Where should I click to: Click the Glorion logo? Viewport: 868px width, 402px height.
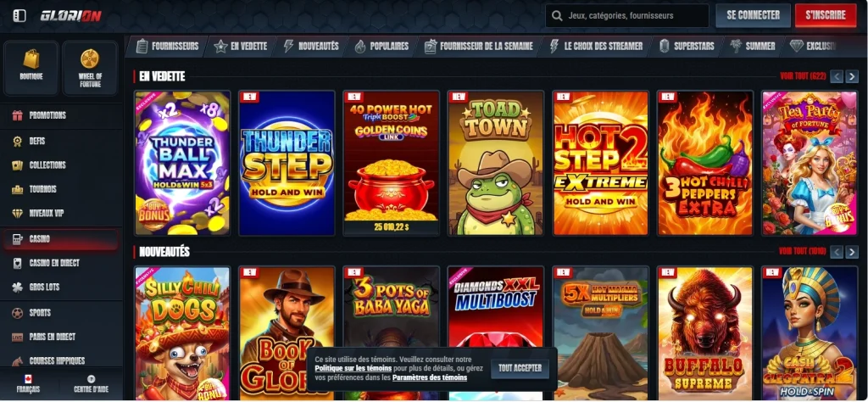pos(70,15)
